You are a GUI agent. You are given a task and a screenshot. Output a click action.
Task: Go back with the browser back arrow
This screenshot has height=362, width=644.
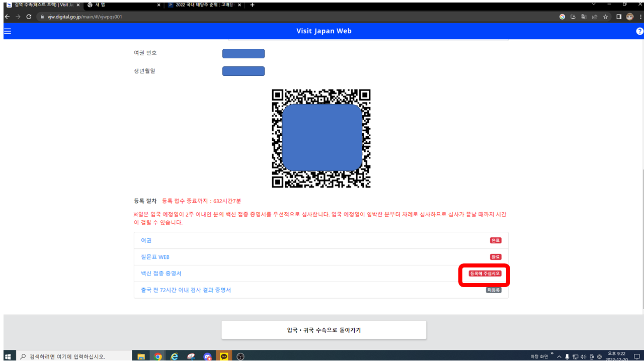(x=7, y=17)
